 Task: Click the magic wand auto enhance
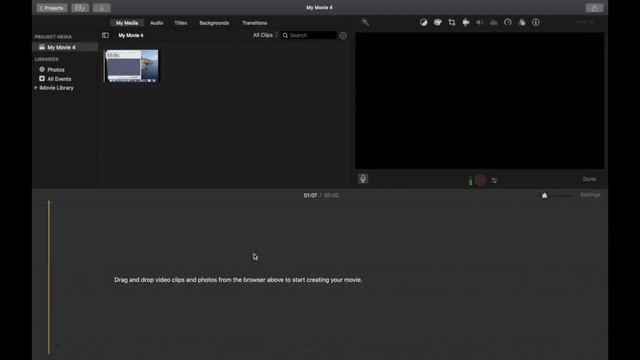click(365, 22)
